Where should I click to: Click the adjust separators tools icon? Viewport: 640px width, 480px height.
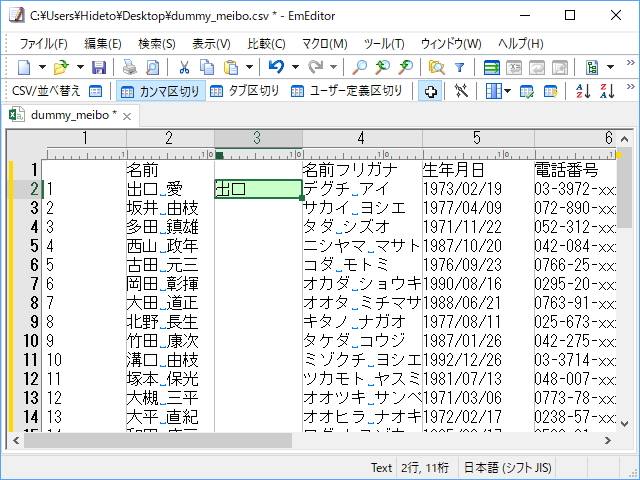tap(461, 91)
